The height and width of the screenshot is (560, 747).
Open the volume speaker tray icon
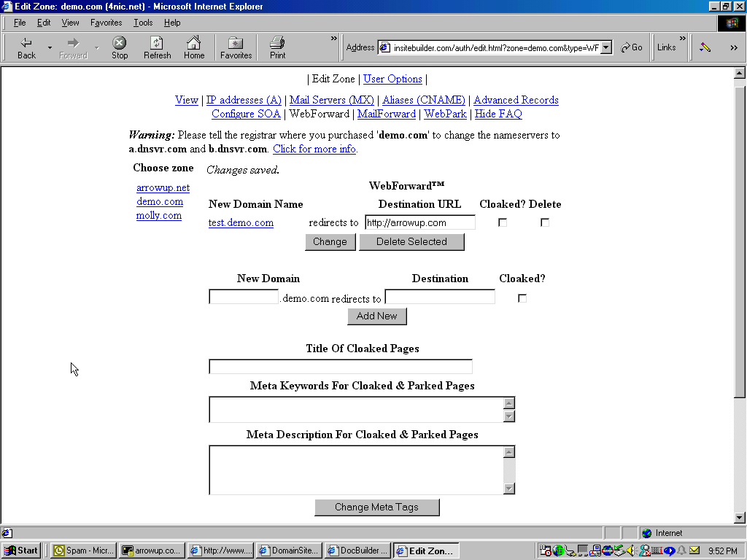pyautogui.click(x=632, y=551)
